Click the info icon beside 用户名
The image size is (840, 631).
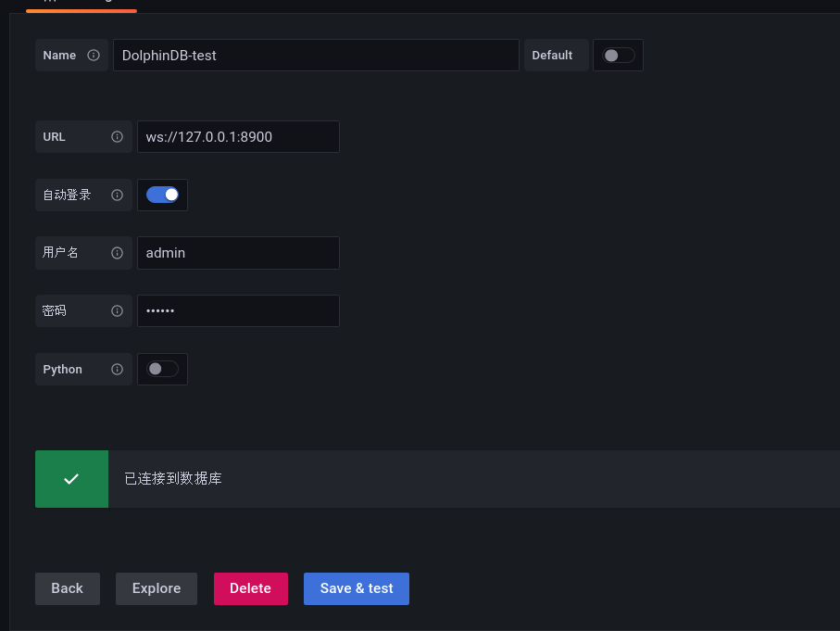117,253
